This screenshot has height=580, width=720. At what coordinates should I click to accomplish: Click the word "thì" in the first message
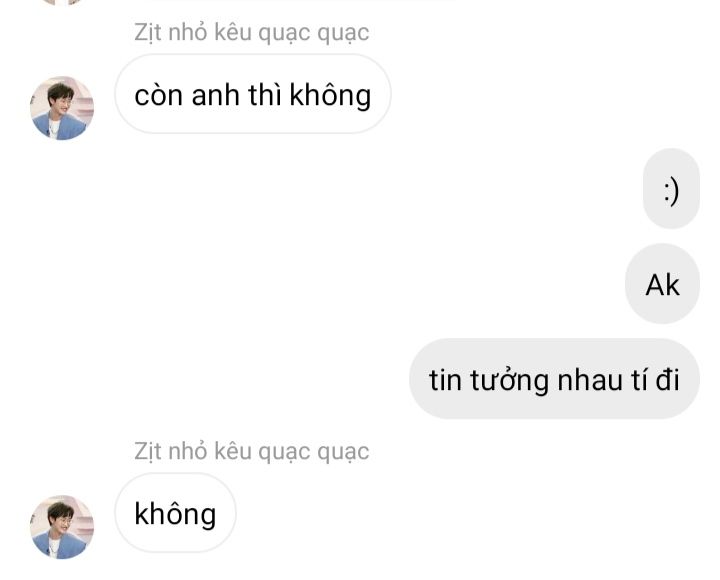264,96
